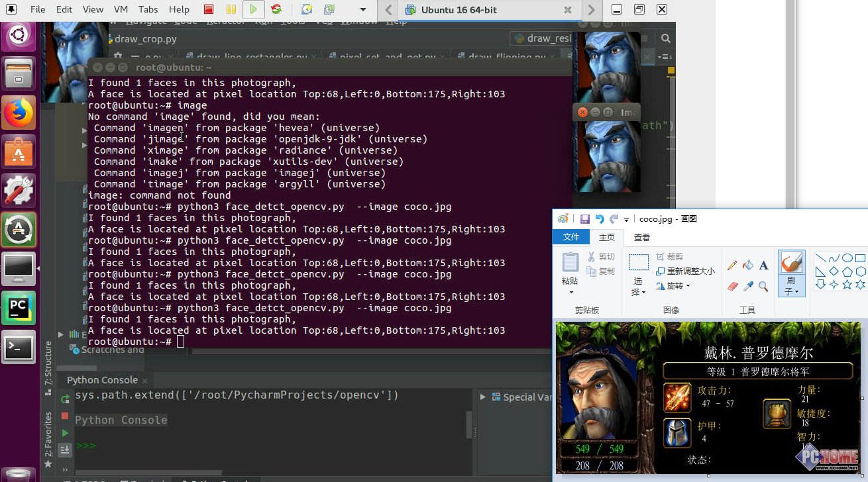
Task: Click Python Console vertical scrollbar
Action: [x=470, y=425]
